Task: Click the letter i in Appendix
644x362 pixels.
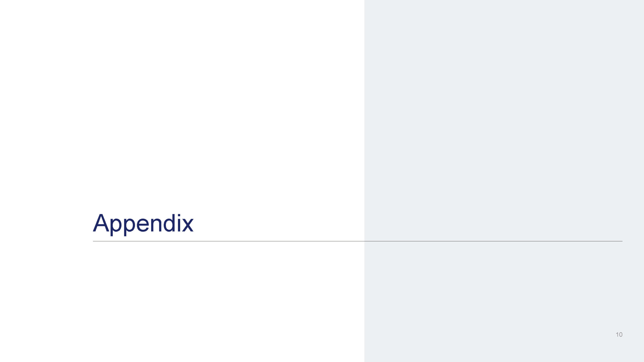Action: pos(179,223)
